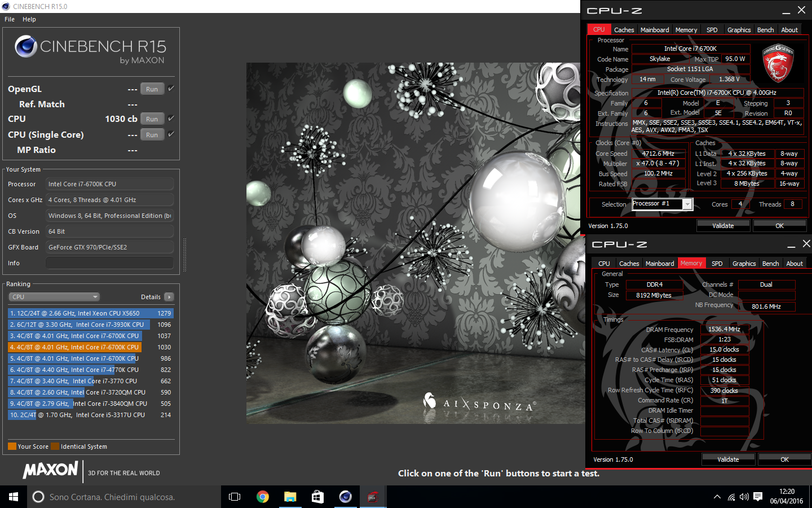The height and width of the screenshot is (508, 812).
Task: Toggle the OpenGL test checkbox
Action: coord(171,88)
